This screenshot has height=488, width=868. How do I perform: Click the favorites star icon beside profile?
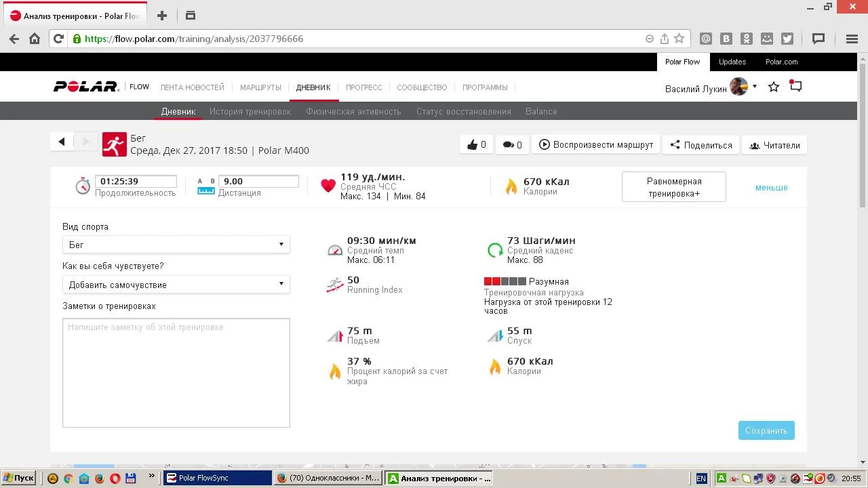[x=773, y=87]
